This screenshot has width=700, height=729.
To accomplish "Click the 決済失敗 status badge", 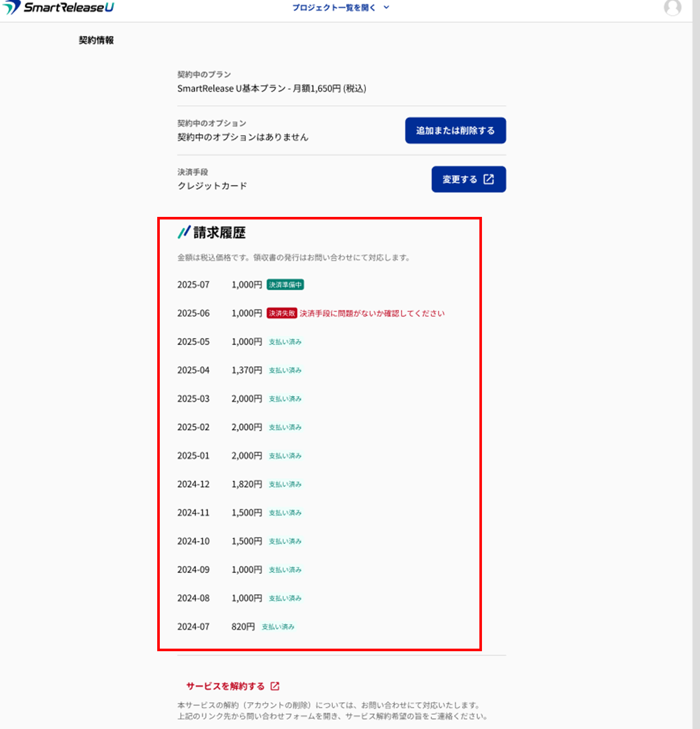I will tap(281, 313).
